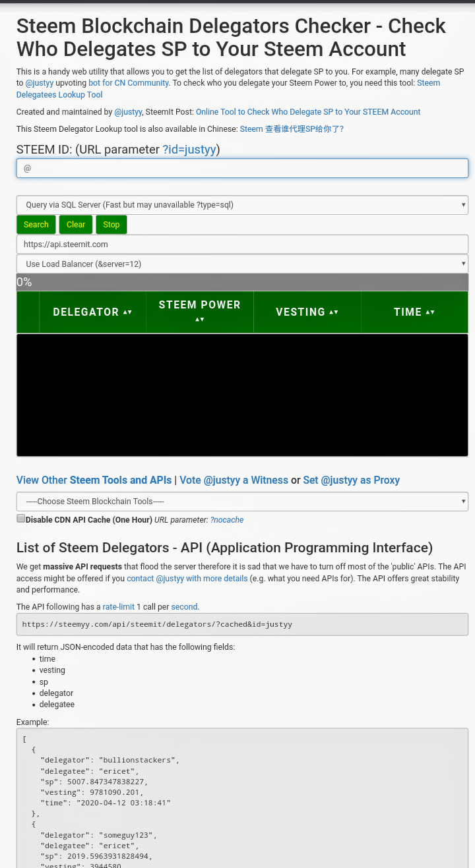Open contact @justyy with more details link

coord(187,579)
